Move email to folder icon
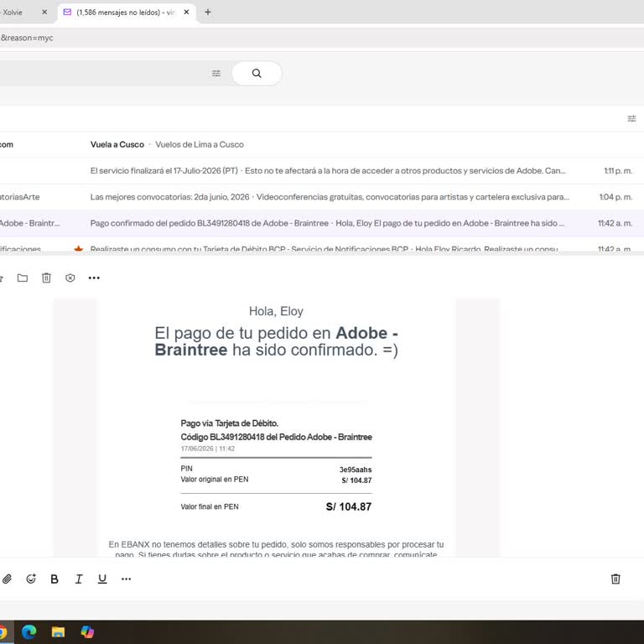Screen dimensions: 644x644 [23, 278]
